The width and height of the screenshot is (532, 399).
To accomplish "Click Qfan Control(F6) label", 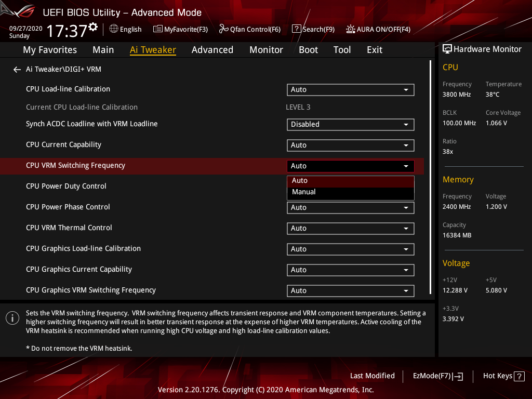I will pos(255,29).
